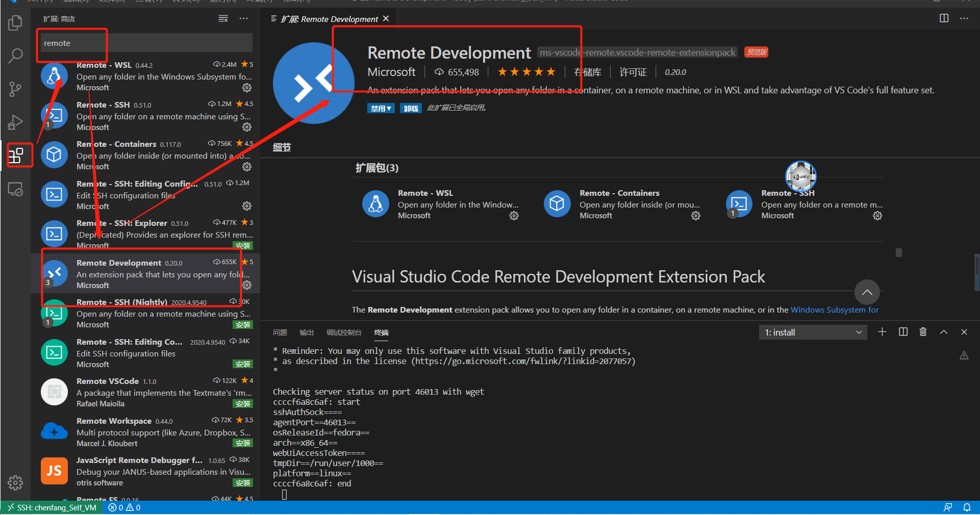Kill terminal with trash icon
Image resolution: width=980 pixels, height=515 pixels.
pos(923,332)
